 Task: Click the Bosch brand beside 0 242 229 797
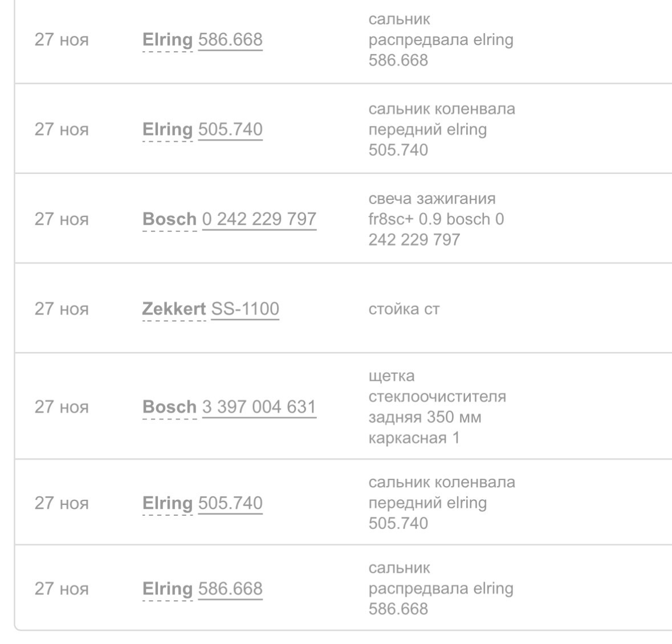(x=169, y=219)
